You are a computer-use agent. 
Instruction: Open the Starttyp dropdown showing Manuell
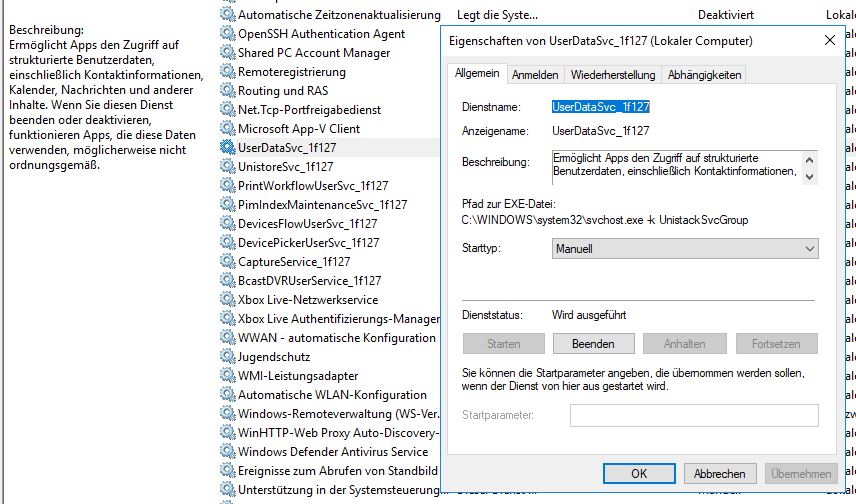point(685,248)
